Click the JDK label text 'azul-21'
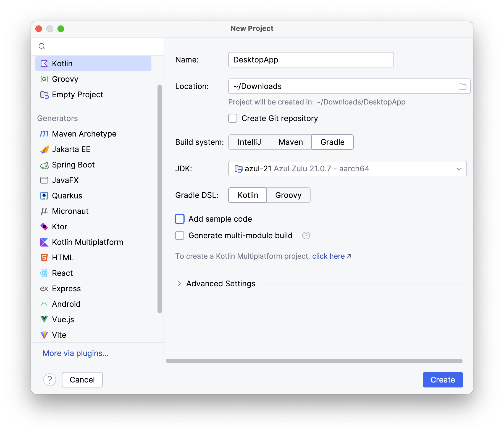The height and width of the screenshot is (435, 504). 258,169
